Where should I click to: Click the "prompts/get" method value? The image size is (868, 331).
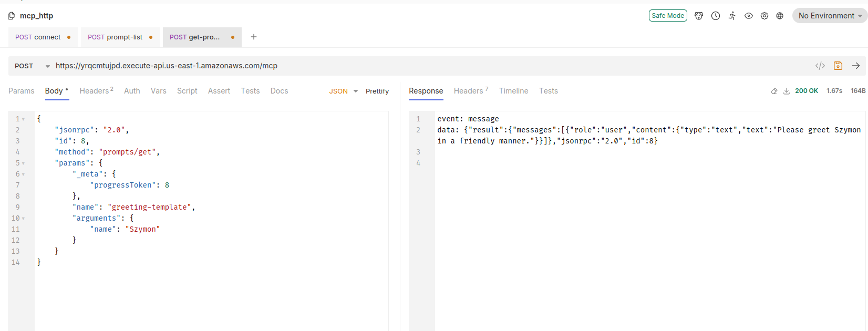127,152
